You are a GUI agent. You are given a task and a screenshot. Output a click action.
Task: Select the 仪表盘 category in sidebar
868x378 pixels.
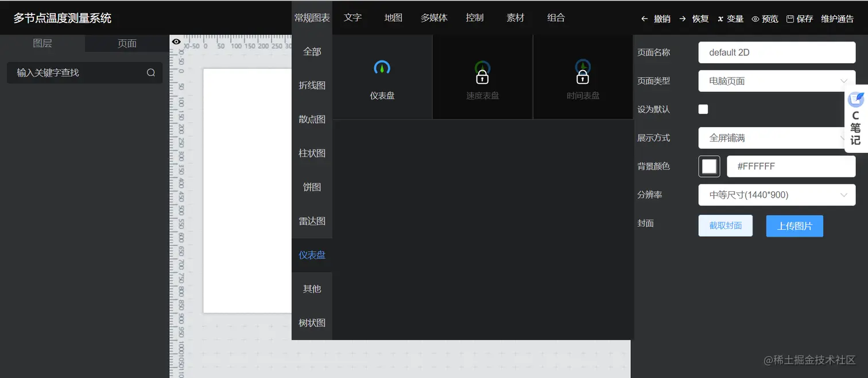pos(312,255)
